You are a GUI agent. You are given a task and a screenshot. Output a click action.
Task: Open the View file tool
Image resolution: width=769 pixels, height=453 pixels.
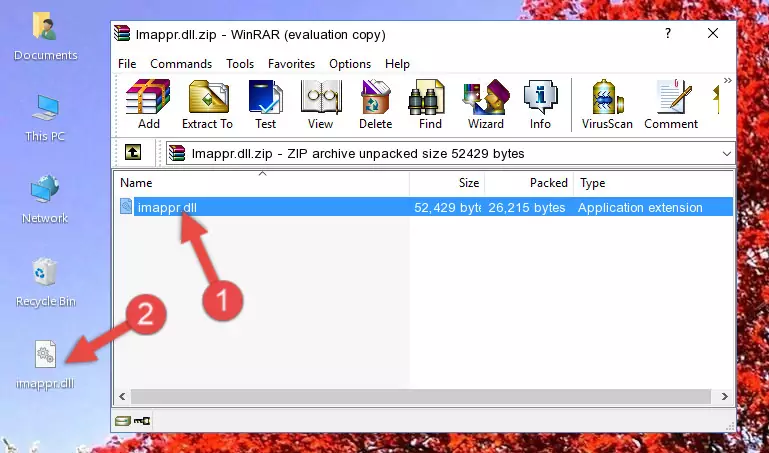(321, 104)
